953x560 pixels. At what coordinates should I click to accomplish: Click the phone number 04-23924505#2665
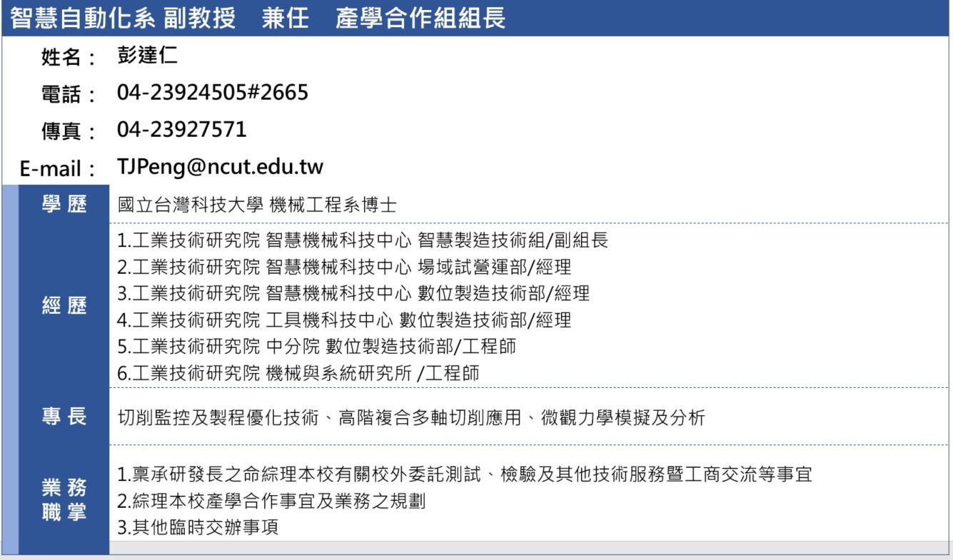click(x=213, y=93)
